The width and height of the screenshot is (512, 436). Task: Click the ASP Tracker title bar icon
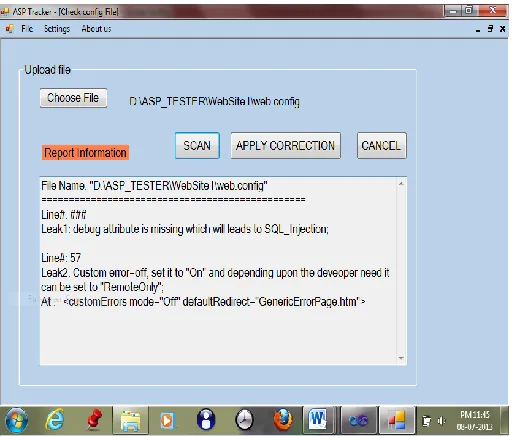[x=4, y=12]
